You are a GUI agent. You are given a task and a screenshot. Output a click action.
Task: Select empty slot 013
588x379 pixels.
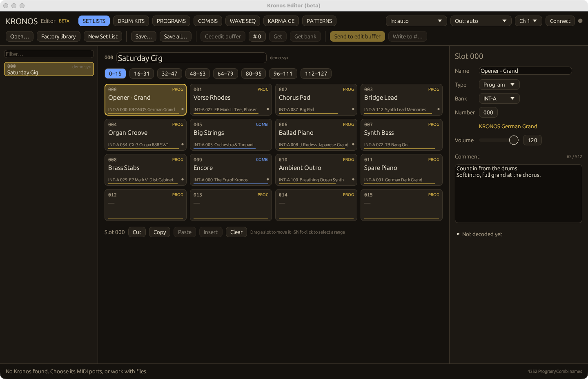point(231,205)
